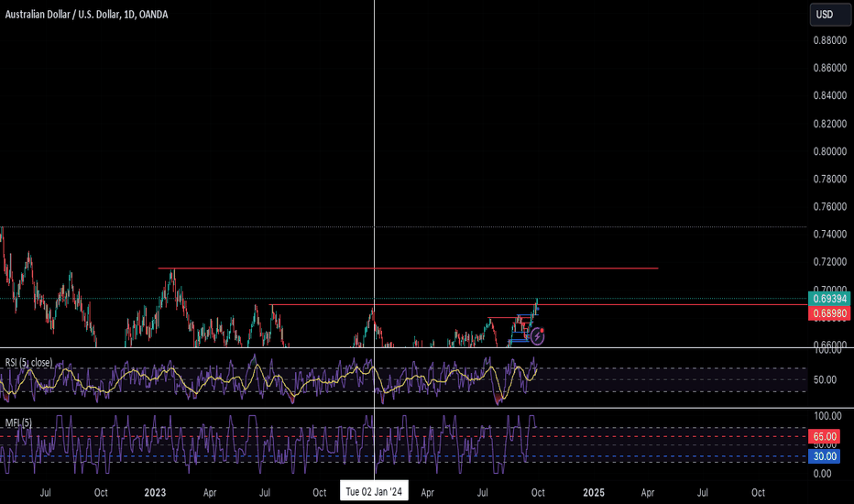Open the USD currency selector
Image resolution: width=854 pixels, height=504 pixels.
829,15
